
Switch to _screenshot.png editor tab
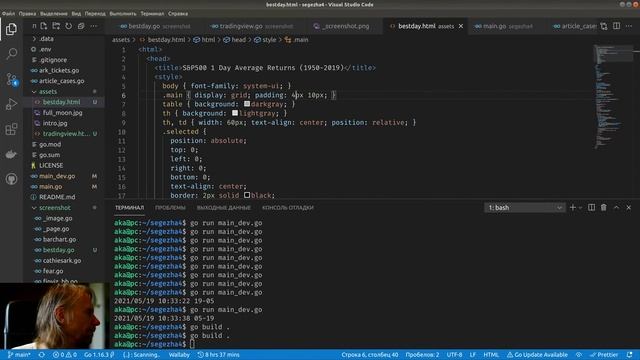click(341, 26)
